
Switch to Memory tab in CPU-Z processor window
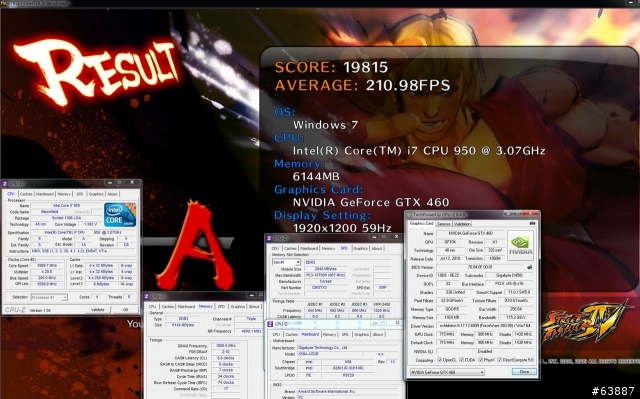click(x=64, y=194)
